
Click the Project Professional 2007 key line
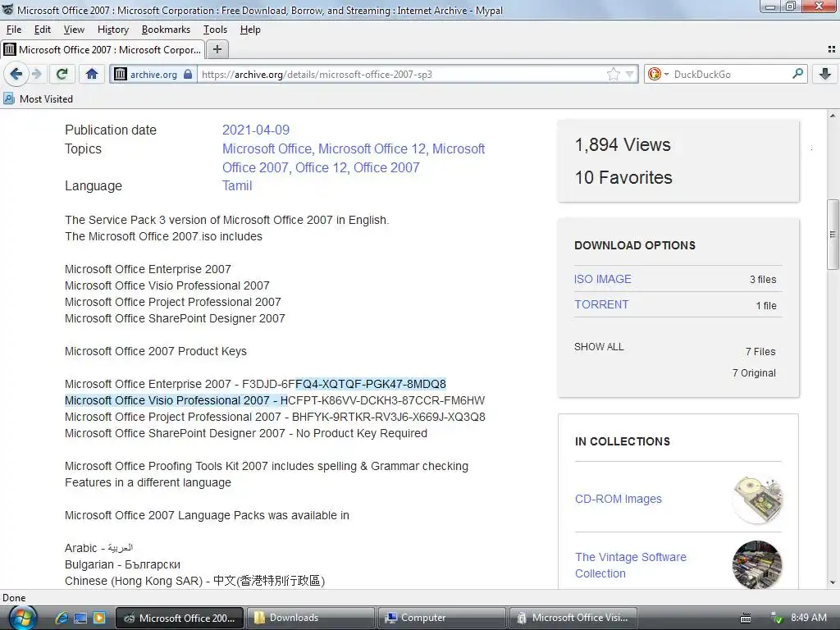[275, 417]
